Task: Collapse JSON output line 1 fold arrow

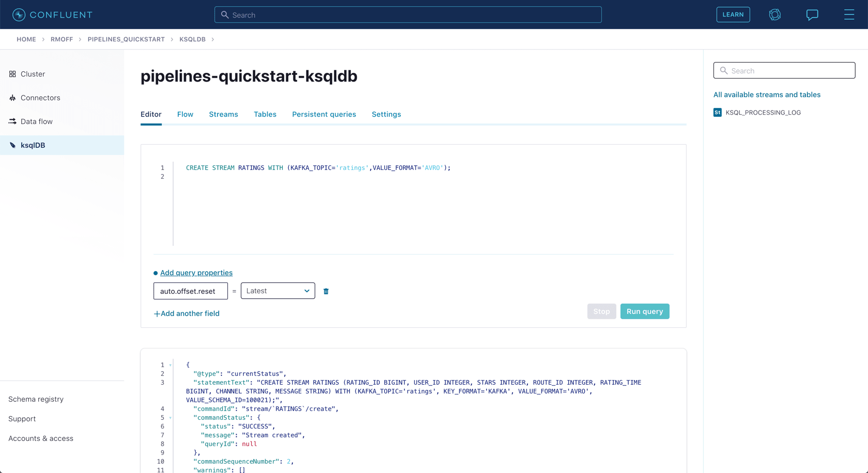Action: (x=171, y=365)
